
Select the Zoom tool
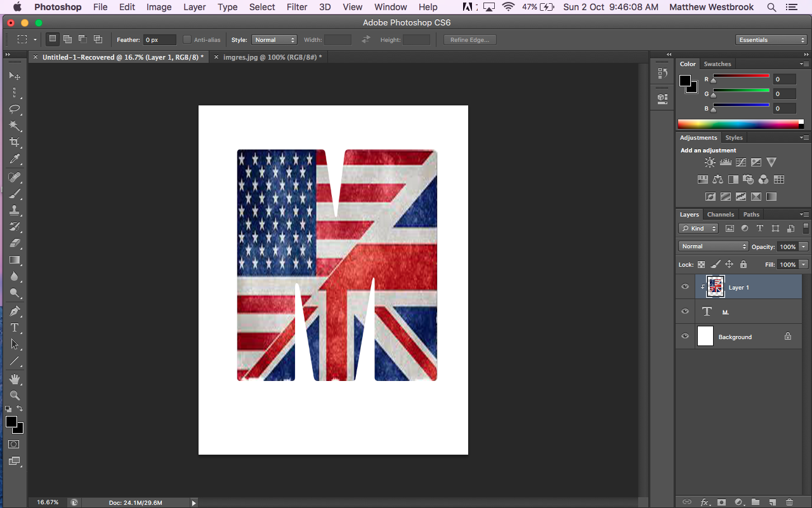(x=14, y=396)
